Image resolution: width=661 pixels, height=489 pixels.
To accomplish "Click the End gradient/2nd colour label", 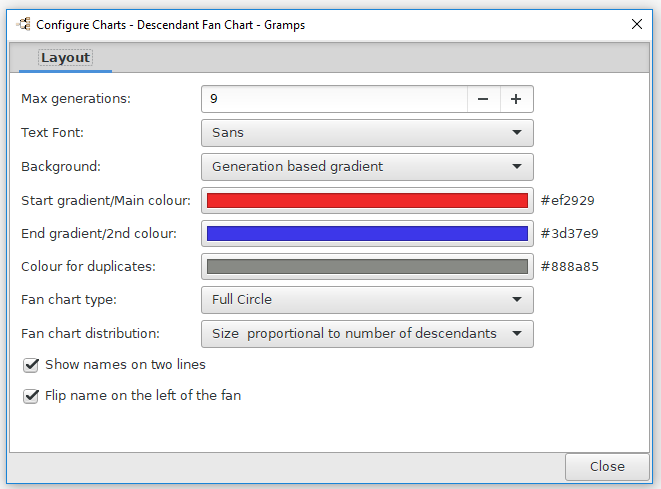I will pyautogui.click(x=99, y=233).
